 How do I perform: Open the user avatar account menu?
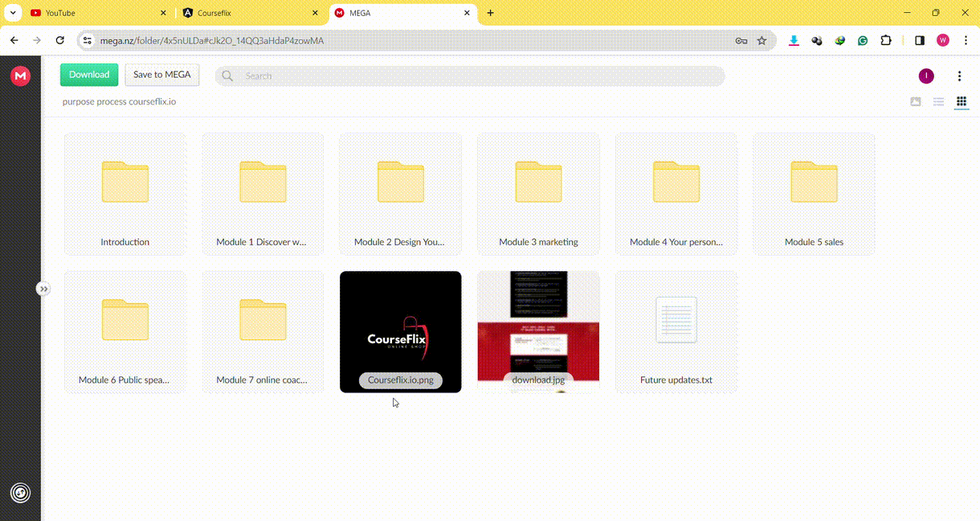pyautogui.click(x=926, y=76)
